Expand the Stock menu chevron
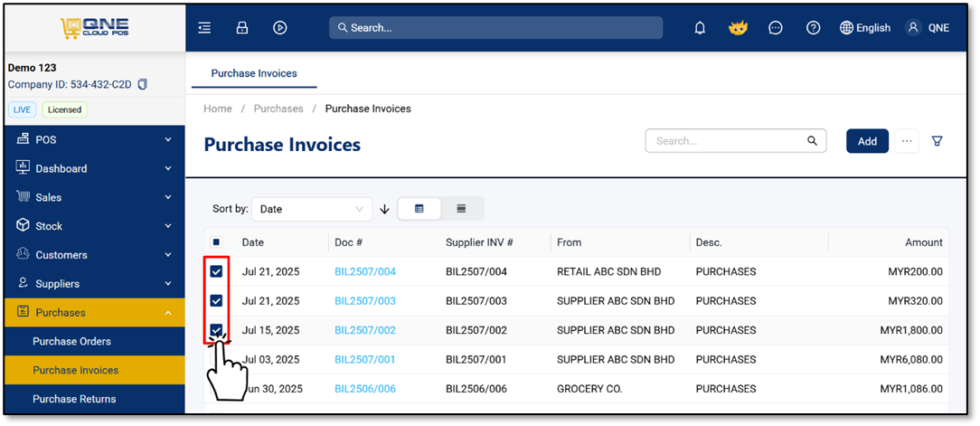Viewport: 980px width, 426px height. (167, 226)
